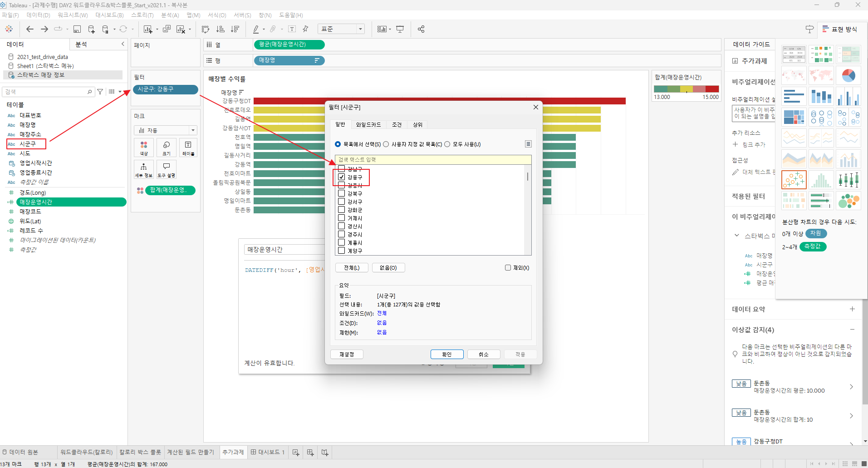Check the 강북구 checkbox
This screenshot has height=468, width=868.
point(342,193)
